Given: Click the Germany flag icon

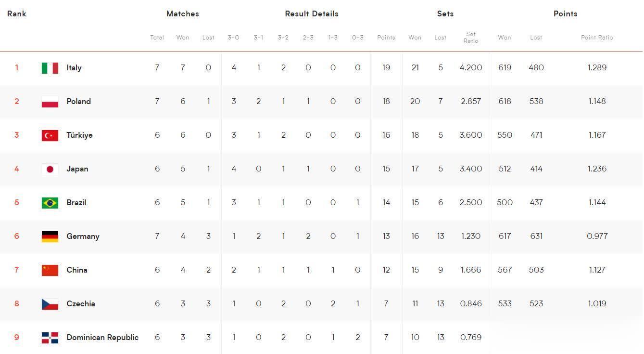Looking at the screenshot, I should pos(50,236).
